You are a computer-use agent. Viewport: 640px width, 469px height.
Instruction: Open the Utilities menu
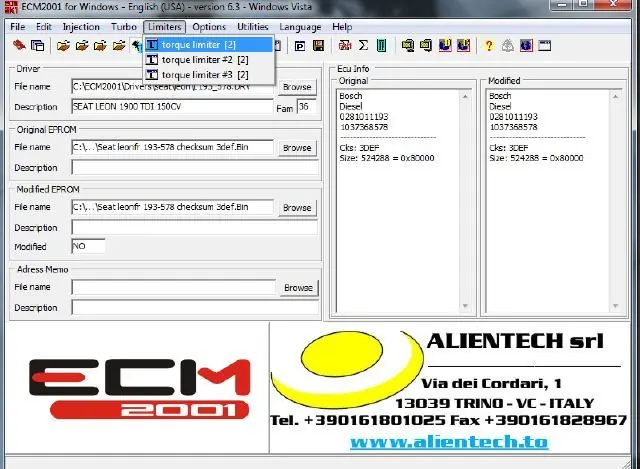[x=253, y=27]
